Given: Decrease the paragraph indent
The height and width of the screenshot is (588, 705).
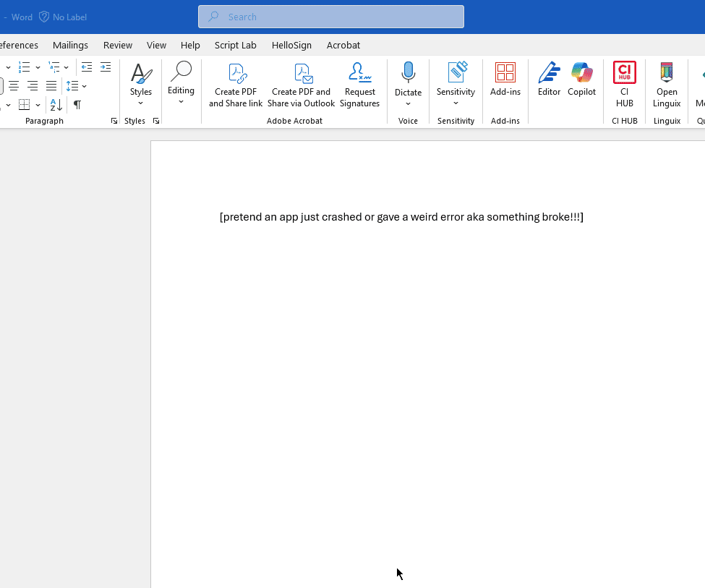Looking at the screenshot, I should tap(87, 67).
